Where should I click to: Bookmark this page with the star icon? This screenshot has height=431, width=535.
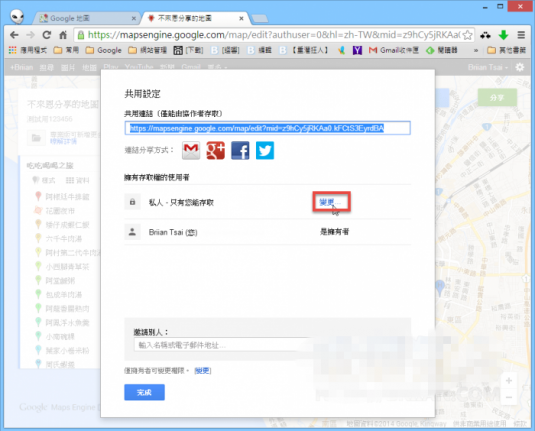[468, 35]
